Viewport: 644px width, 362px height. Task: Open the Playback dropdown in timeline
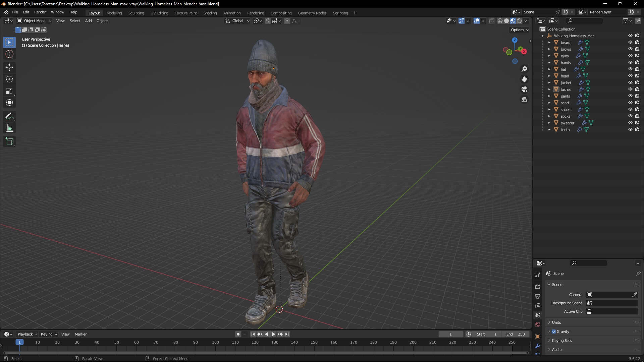(x=27, y=334)
